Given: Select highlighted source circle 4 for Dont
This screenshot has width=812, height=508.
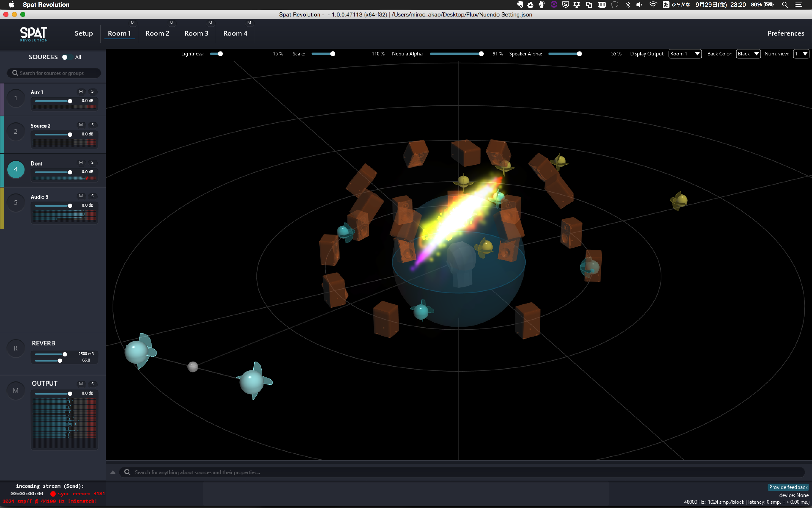Looking at the screenshot, I should tap(16, 169).
